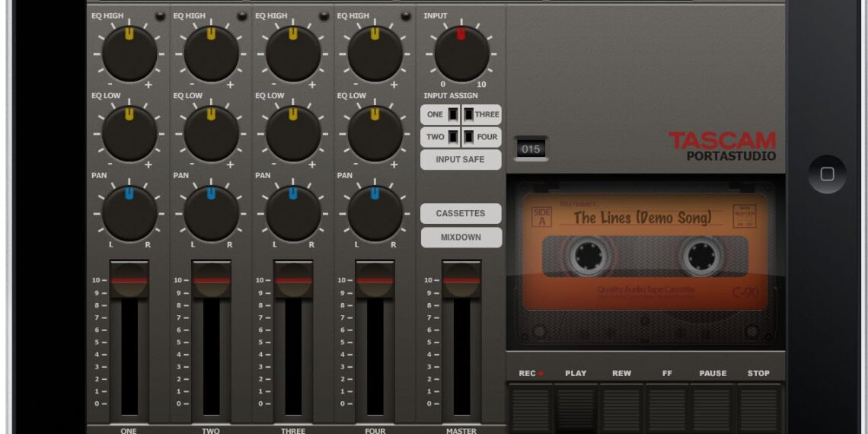Click the blue PAN knob on channel FOUR
The image size is (868, 434).
coord(375,213)
